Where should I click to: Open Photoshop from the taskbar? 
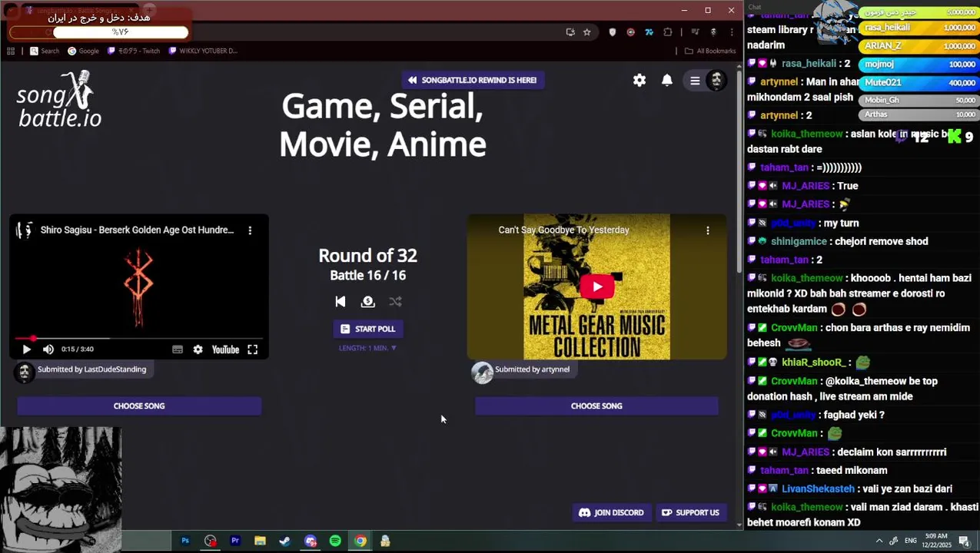(185, 541)
